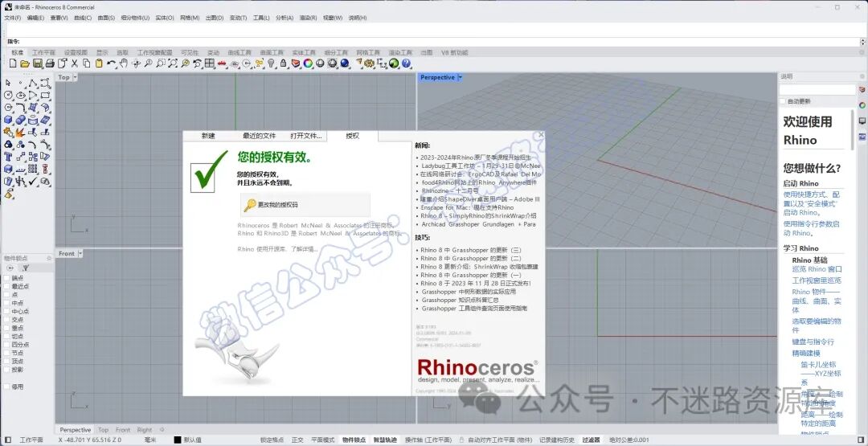Toggle 智慧轨迹 SmartTrack in status bar
The image size is (868, 446).
385,440
